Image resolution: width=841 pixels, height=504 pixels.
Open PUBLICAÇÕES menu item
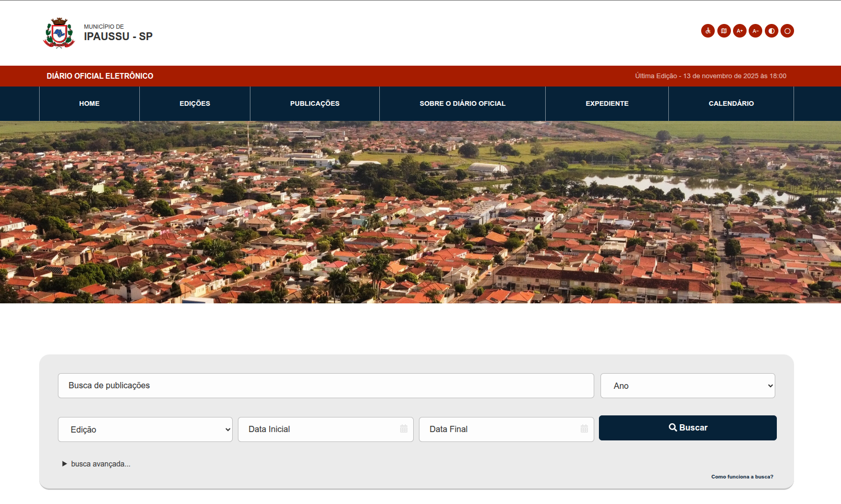(315, 104)
